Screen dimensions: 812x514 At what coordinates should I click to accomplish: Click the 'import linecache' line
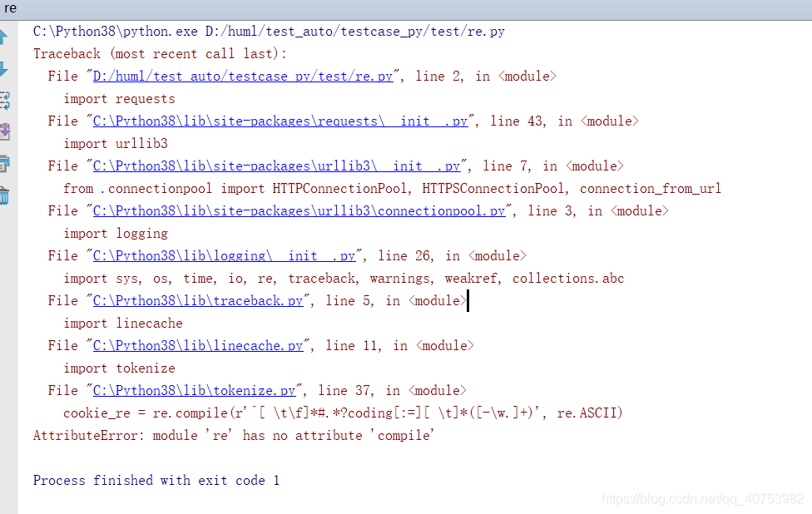[123, 324]
